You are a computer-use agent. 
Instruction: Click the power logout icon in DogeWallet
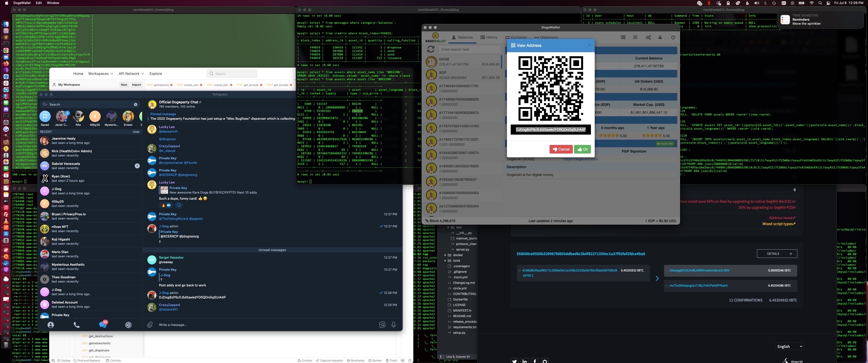click(673, 37)
